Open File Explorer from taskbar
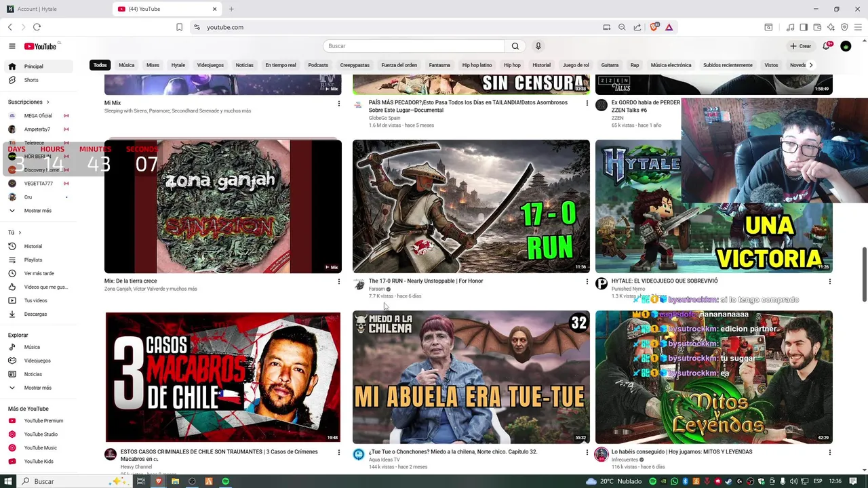Screen dimensions: 868x488 [x=175, y=481]
